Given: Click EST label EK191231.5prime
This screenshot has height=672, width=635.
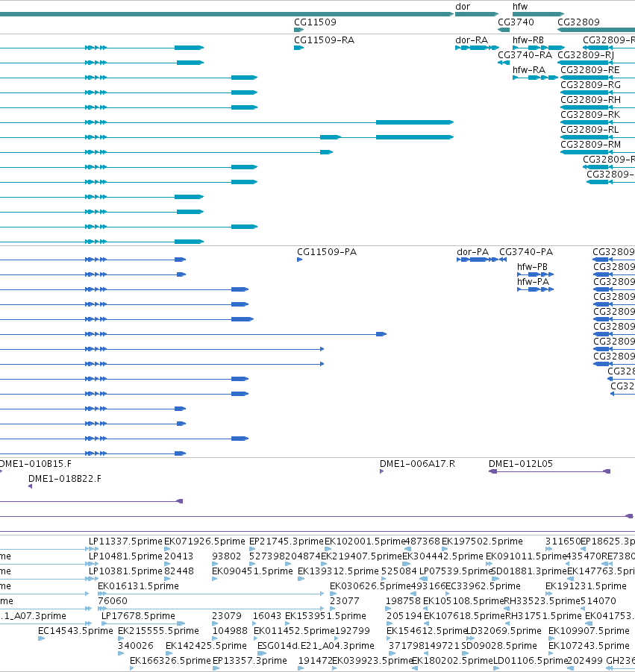Looking at the screenshot, I should tap(586, 586).
